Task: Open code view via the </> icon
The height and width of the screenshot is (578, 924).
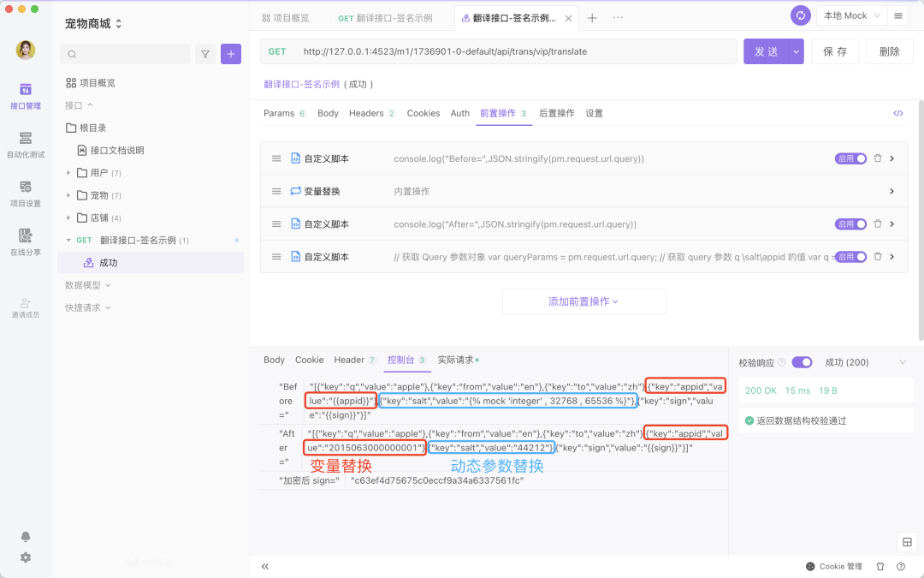Action: point(897,112)
